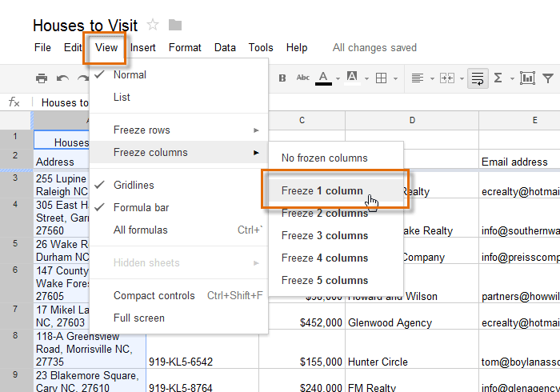Open background color dropdown arrow

366,79
